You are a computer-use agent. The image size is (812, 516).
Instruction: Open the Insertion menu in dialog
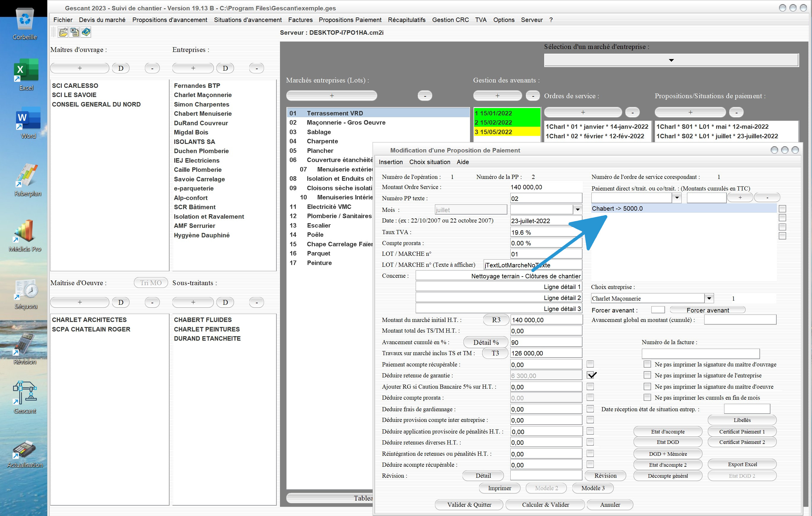click(x=390, y=162)
